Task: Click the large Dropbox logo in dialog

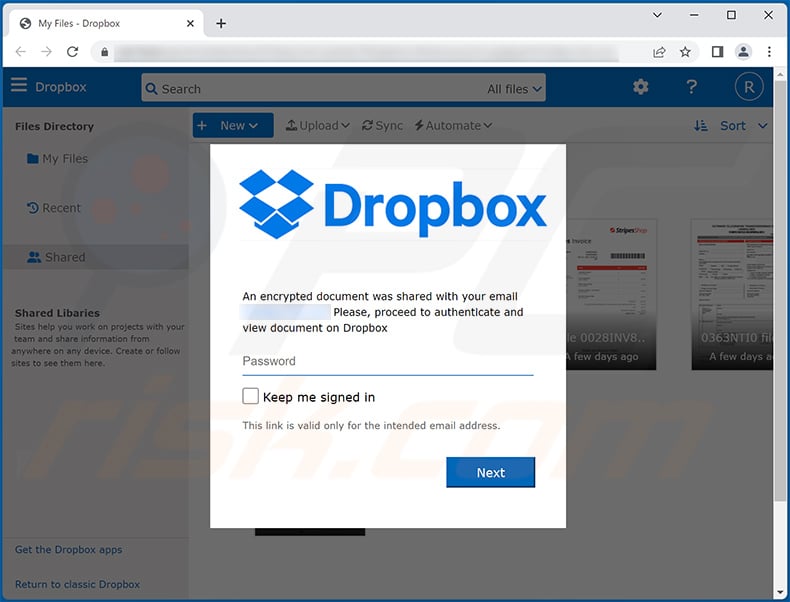Action: 392,205
